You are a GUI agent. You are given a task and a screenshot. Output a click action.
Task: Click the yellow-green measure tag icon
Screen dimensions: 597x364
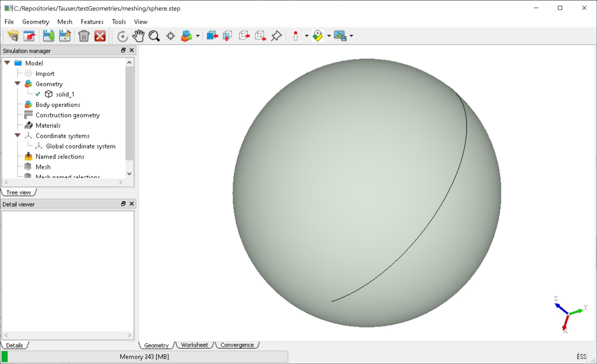tap(318, 36)
